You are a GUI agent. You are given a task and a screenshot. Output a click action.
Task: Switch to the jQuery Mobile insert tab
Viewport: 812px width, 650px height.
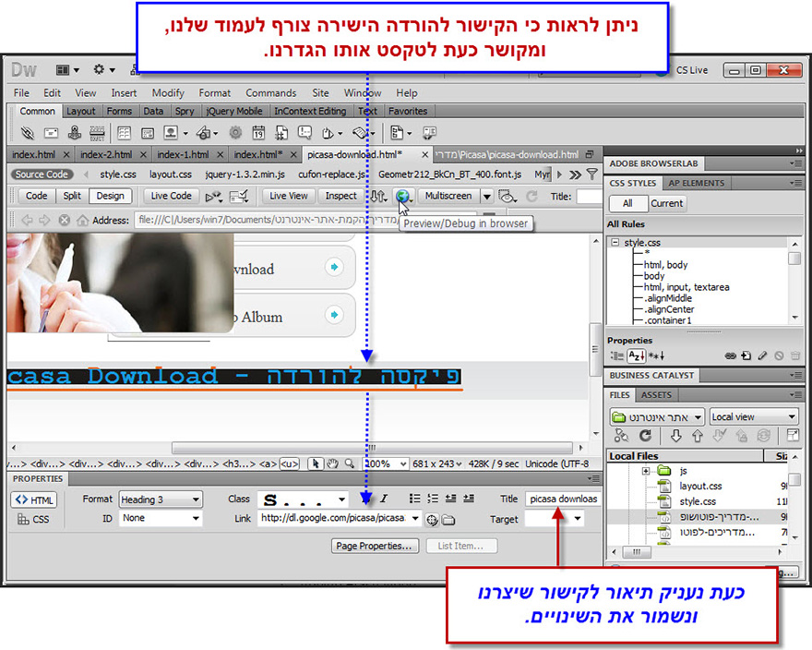coord(234,112)
